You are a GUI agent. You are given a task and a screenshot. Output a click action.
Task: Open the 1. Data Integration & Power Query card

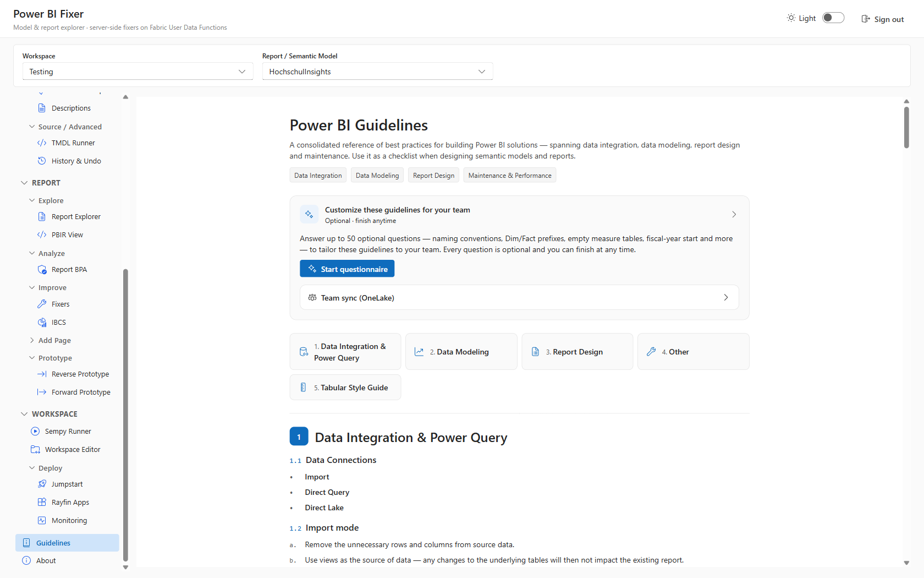pos(345,352)
